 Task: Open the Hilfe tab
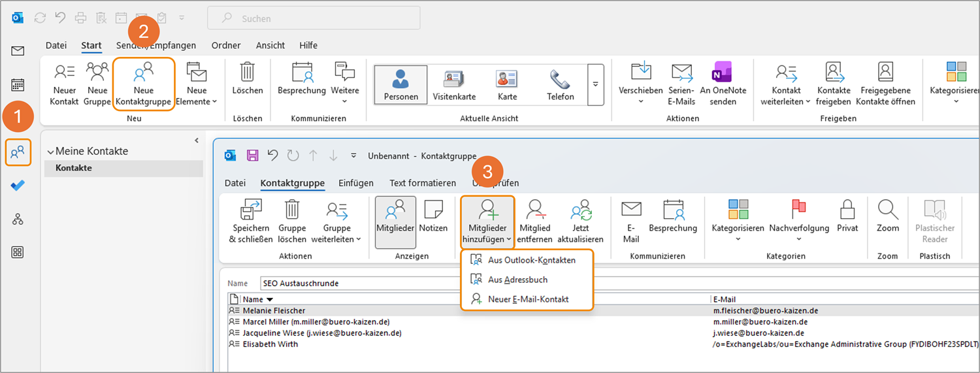pyautogui.click(x=308, y=45)
